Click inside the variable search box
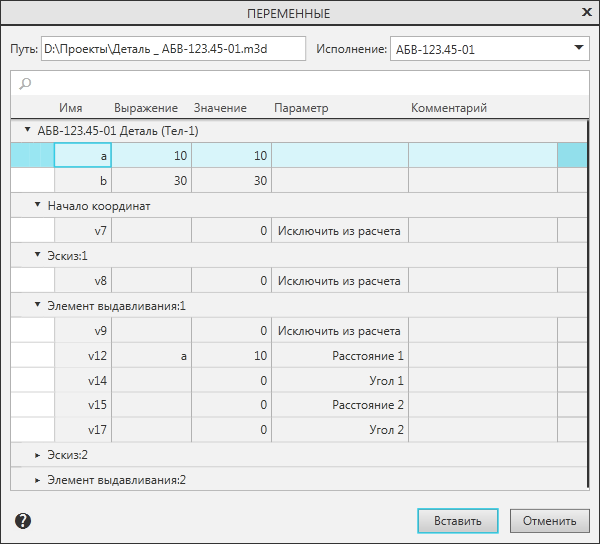Screen dimensions: 600x544 click(x=300, y=83)
